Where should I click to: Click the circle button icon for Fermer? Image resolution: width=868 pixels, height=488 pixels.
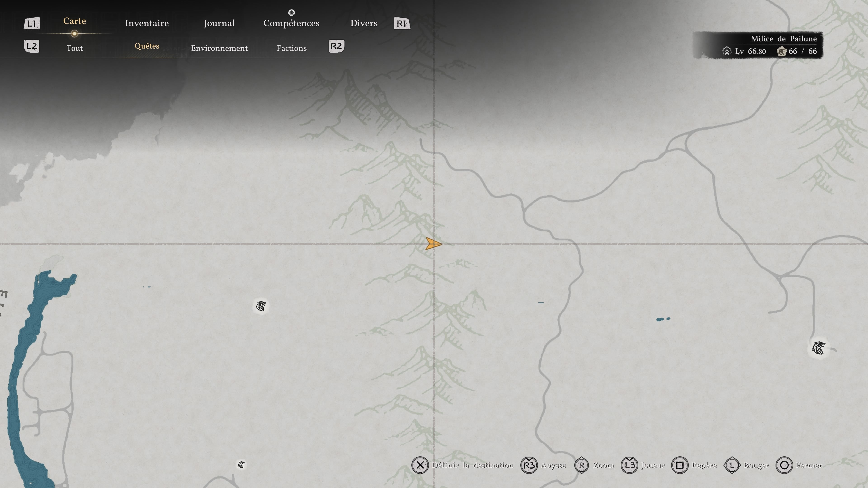[784, 465]
